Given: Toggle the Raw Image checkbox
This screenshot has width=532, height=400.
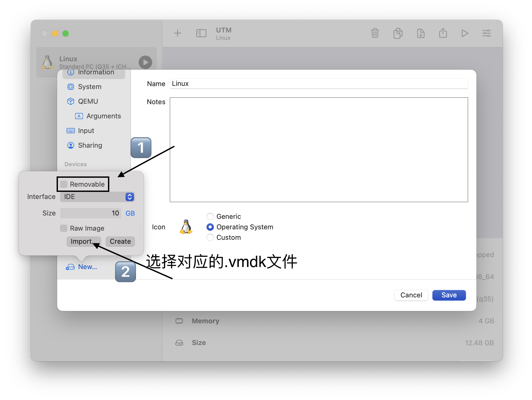Looking at the screenshot, I should click(x=64, y=228).
